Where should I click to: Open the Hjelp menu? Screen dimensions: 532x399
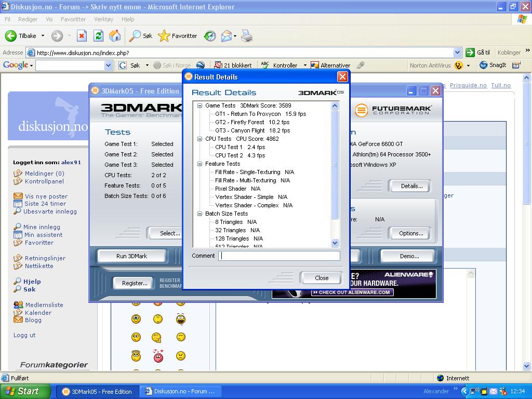pyautogui.click(x=128, y=19)
